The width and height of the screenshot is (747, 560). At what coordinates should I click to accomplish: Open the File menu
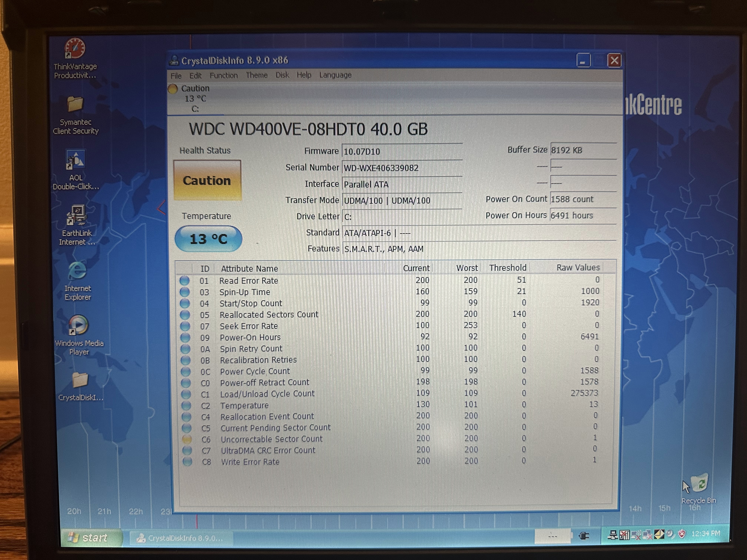(x=176, y=76)
